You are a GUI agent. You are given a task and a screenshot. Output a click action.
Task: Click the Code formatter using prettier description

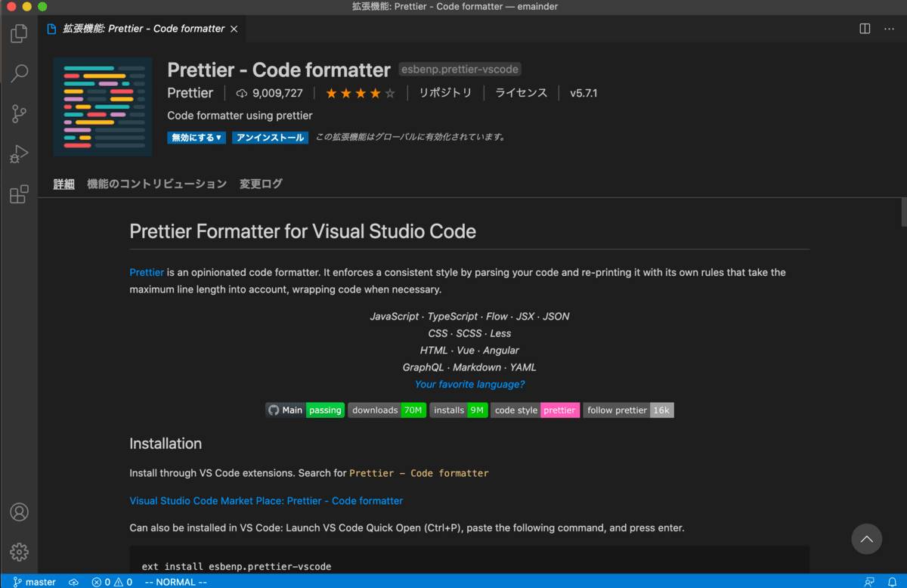pos(240,116)
